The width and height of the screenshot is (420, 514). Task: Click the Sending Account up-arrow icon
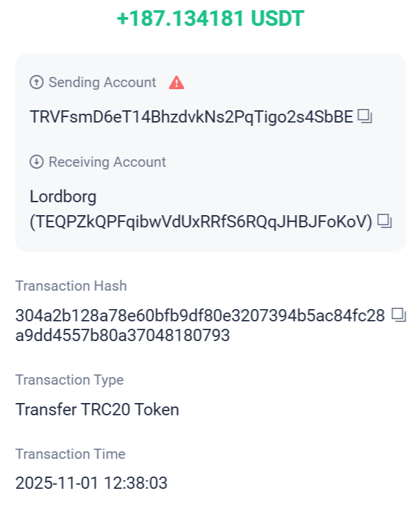coord(36,82)
